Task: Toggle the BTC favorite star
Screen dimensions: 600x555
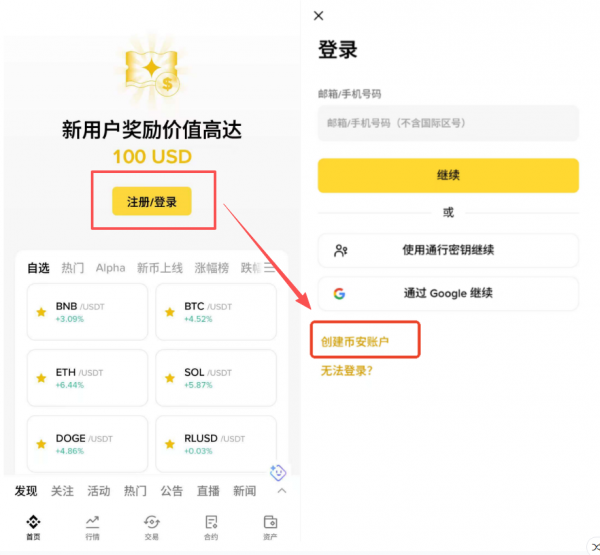Action: point(170,312)
